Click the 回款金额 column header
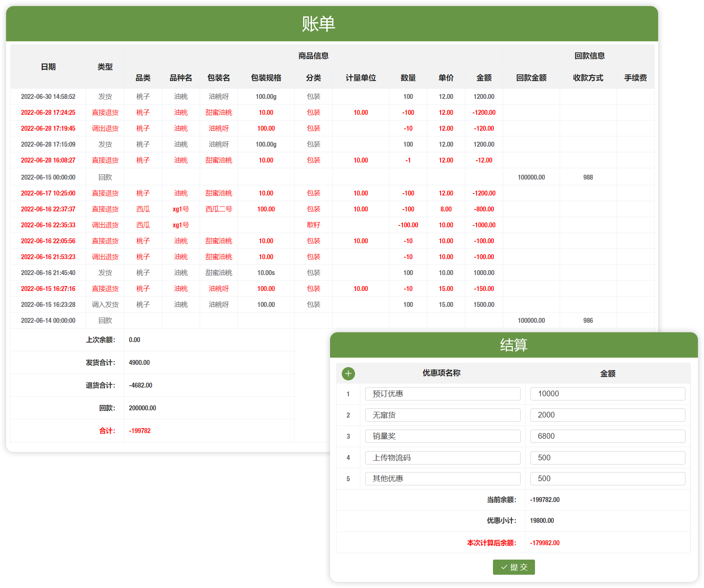 [531, 78]
